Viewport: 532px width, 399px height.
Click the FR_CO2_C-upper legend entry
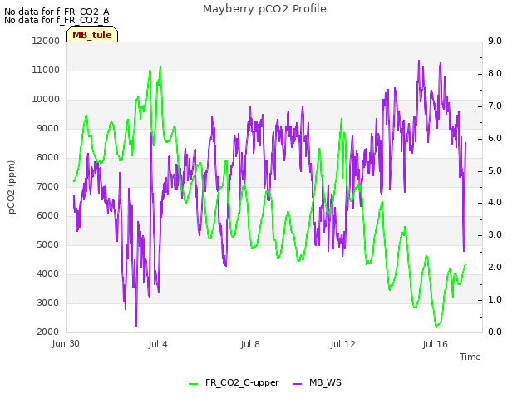point(234,382)
